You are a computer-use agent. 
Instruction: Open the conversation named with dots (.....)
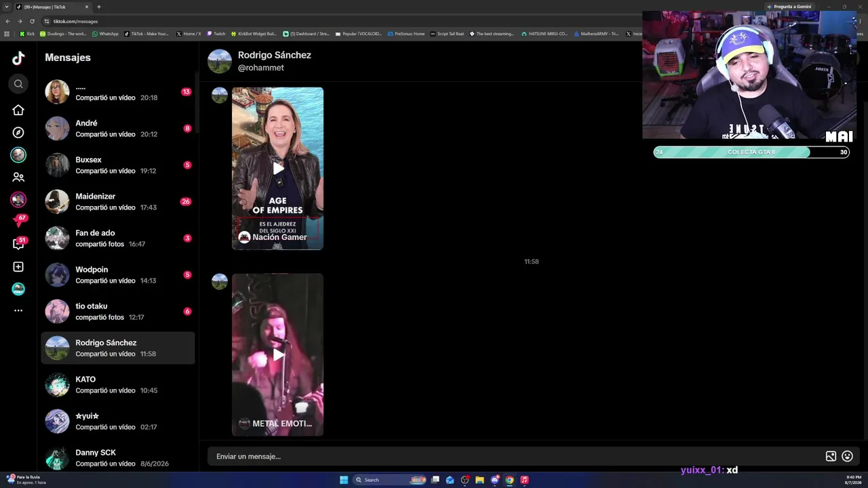(x=118, y=91)
